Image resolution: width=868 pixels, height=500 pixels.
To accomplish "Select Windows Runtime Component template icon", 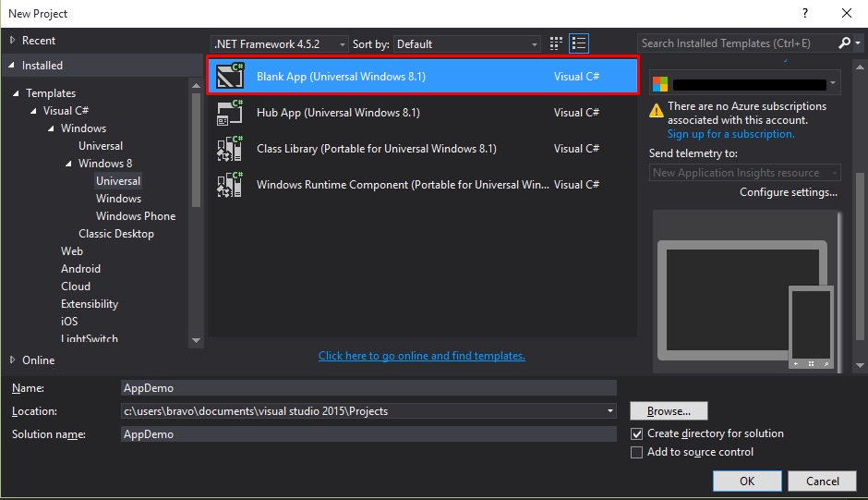I will tap(230, 185).
